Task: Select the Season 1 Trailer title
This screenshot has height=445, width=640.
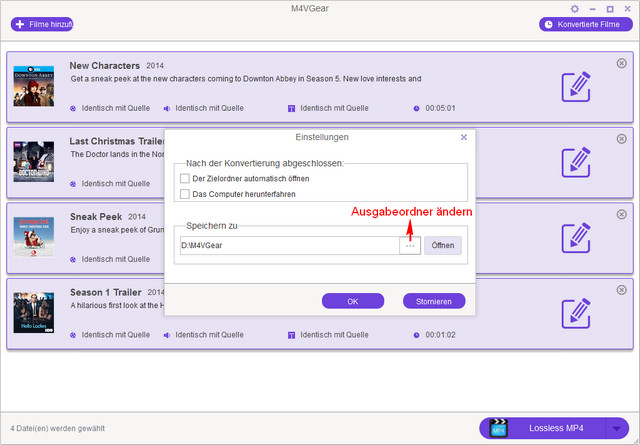Action: click(x=106, y=292)
